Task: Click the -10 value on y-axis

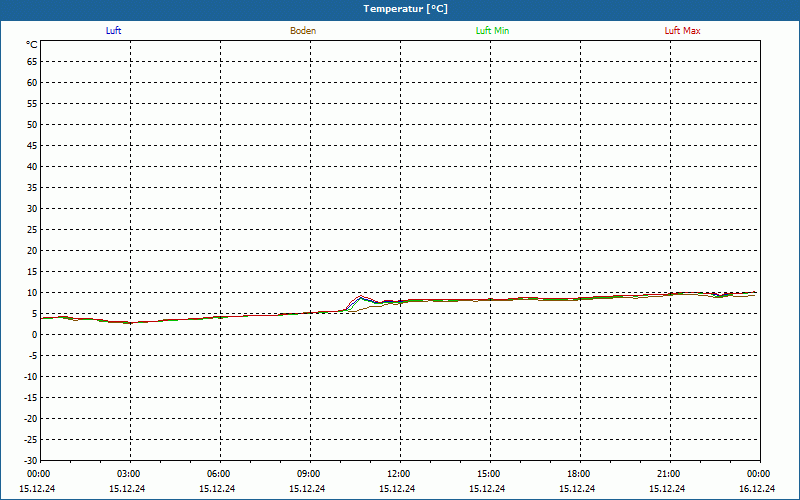Action: 31,377
